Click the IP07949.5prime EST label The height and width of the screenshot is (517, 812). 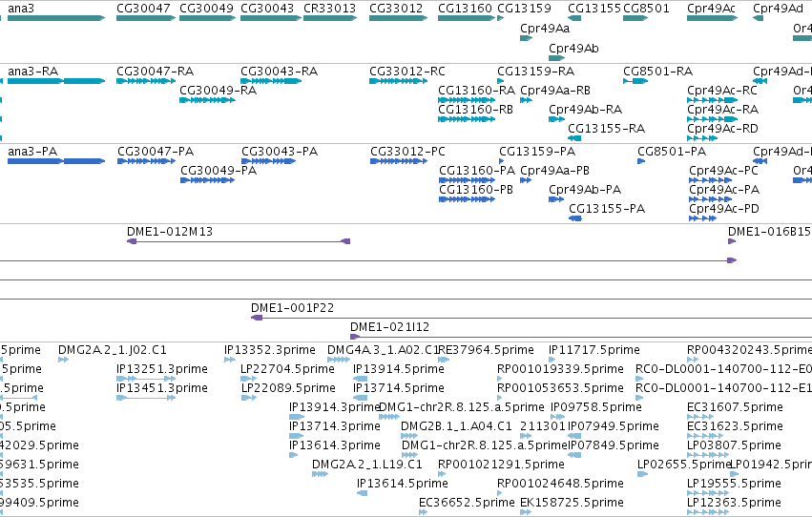pos(614,426)
